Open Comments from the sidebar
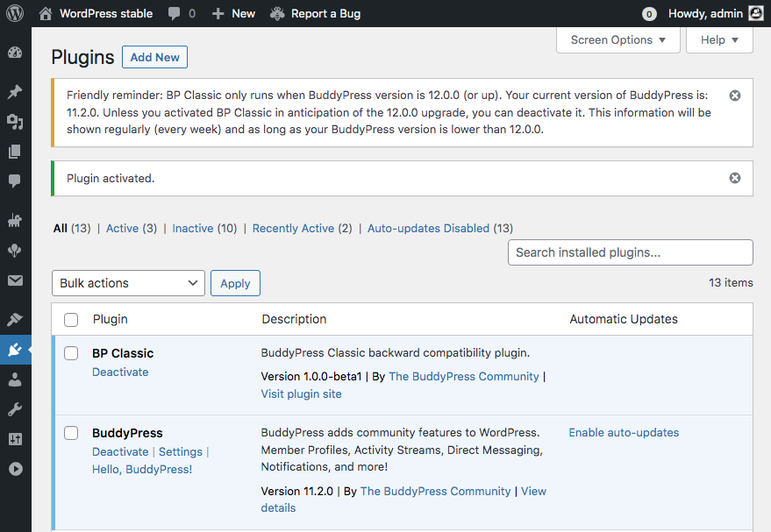This screenshot has width=771, height=532. (x=15, y=181)
